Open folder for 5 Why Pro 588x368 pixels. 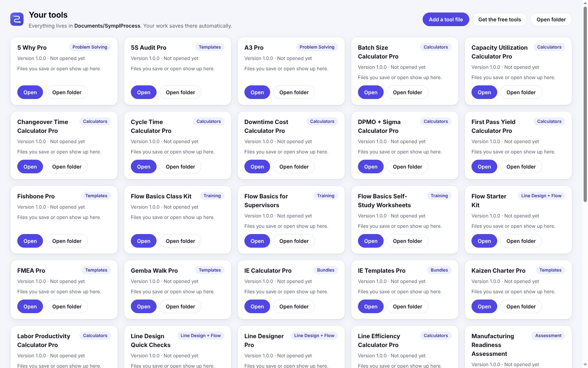pyautogui.click(x=67, y=92)
